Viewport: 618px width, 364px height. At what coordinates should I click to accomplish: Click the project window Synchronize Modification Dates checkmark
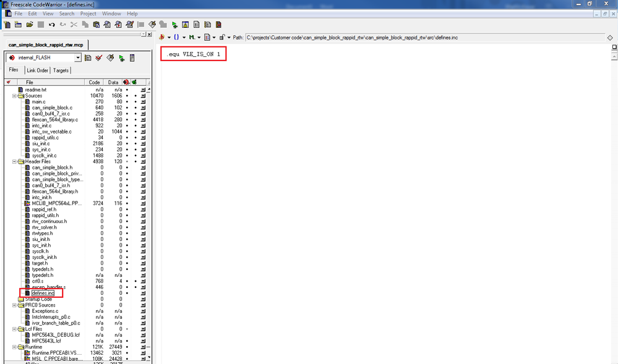[99, 58]
